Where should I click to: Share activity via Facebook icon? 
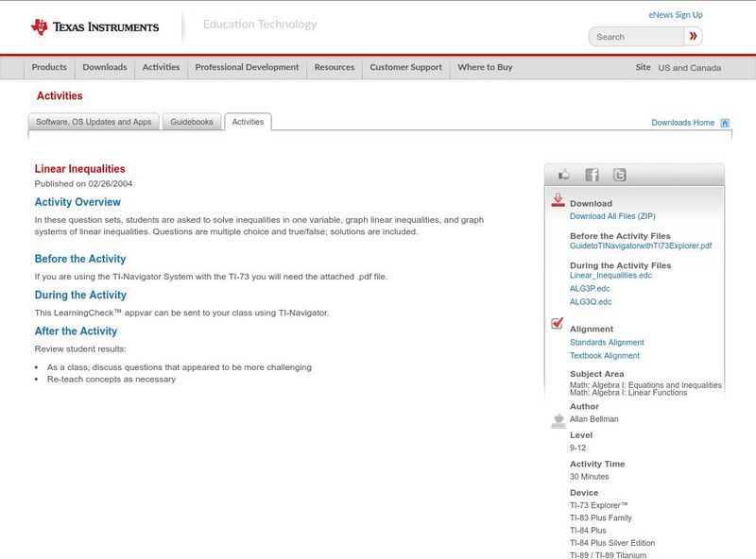(592, 175)
